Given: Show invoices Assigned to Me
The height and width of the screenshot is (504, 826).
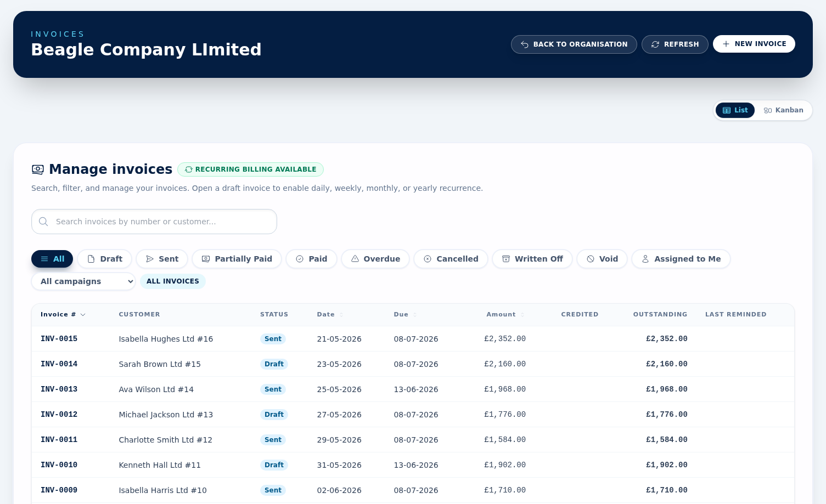Looking at the screenshot, I should (681, 259).
